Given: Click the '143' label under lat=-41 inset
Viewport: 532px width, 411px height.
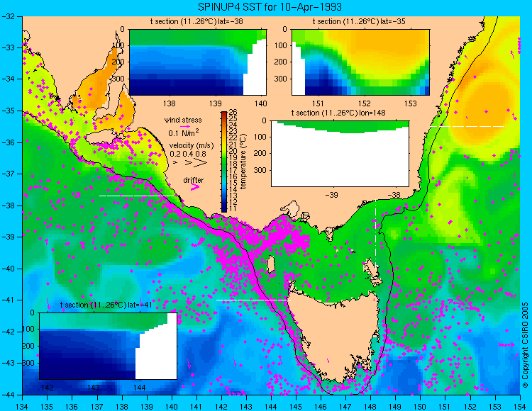Looking at the screenshot, I should click(94, 388).
